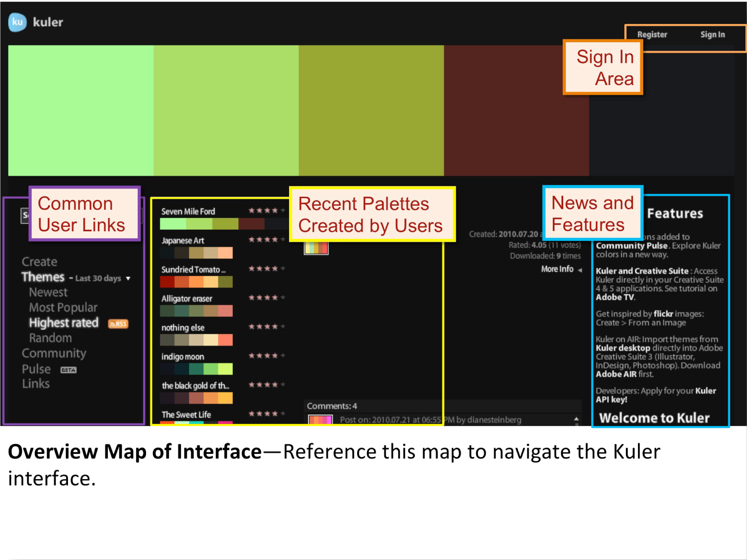
Task: Click the Alligator eraser palette strip
Action: (196, 311)
